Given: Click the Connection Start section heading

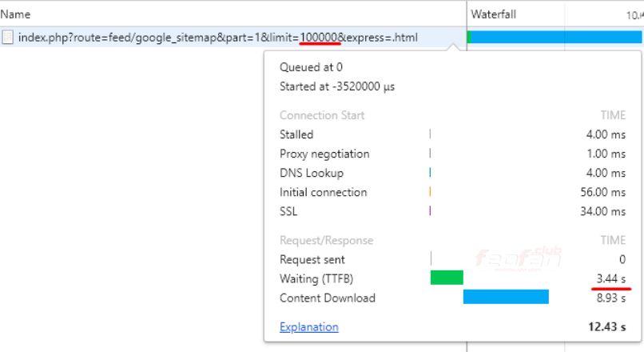Looking at the screenshot, I should pyautogui.click(x=322, y=115).
